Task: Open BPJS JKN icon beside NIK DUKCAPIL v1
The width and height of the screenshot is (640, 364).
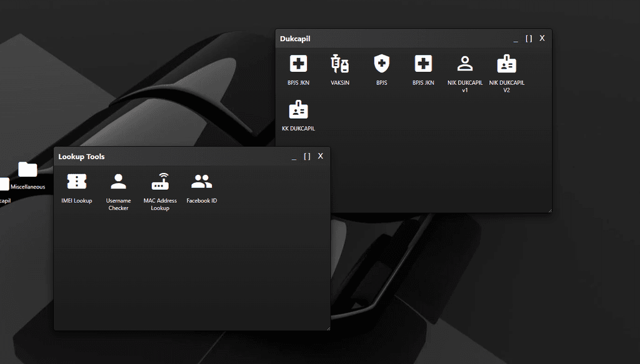Action: pyautogui.click(x=423, y=64)
